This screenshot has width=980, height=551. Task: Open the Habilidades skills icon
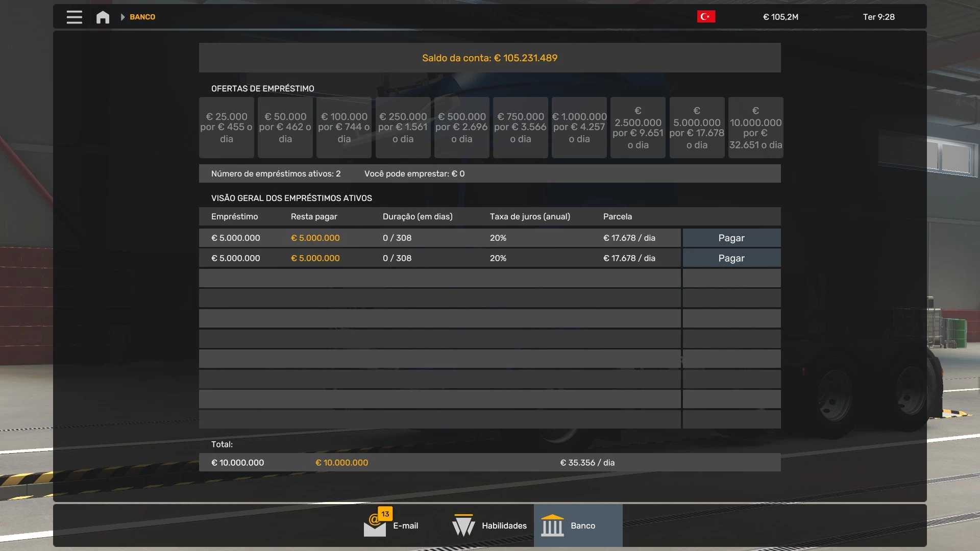point(463,525)
